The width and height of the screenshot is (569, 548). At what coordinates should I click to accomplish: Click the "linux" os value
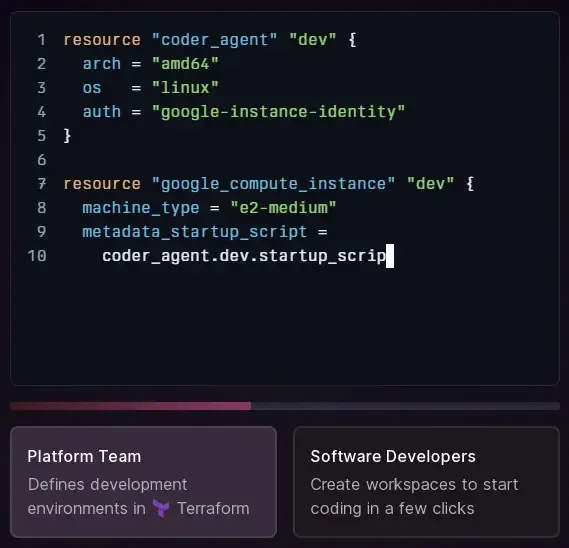tap(185, 87)
